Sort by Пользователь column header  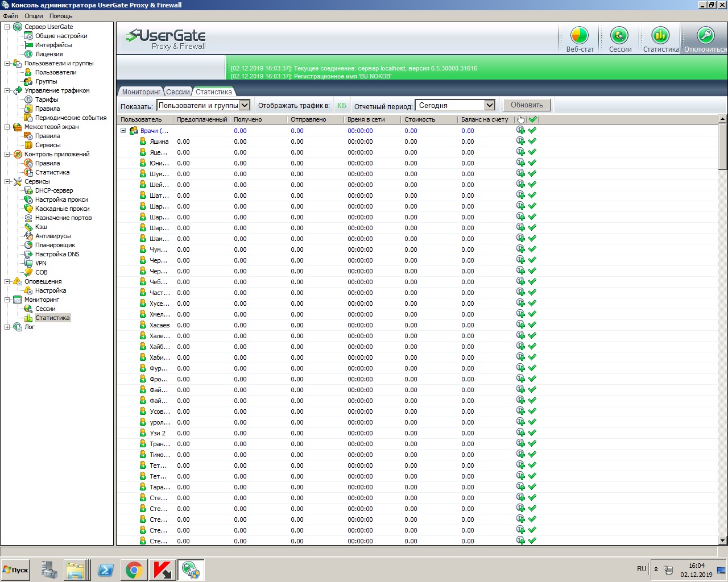coord(145,119)
